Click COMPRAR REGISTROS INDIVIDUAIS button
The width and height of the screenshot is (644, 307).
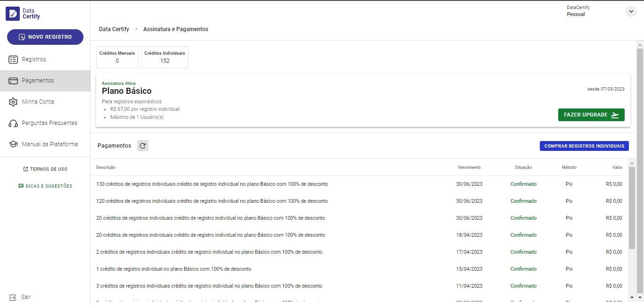pos(584,146)
